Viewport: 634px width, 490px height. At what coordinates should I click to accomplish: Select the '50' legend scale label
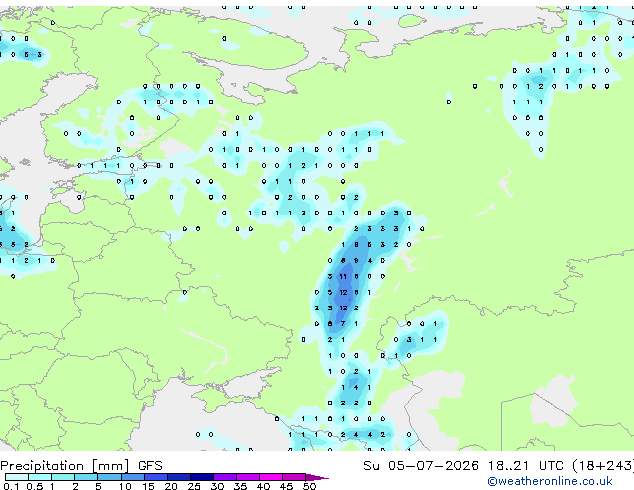pos(309,486)
